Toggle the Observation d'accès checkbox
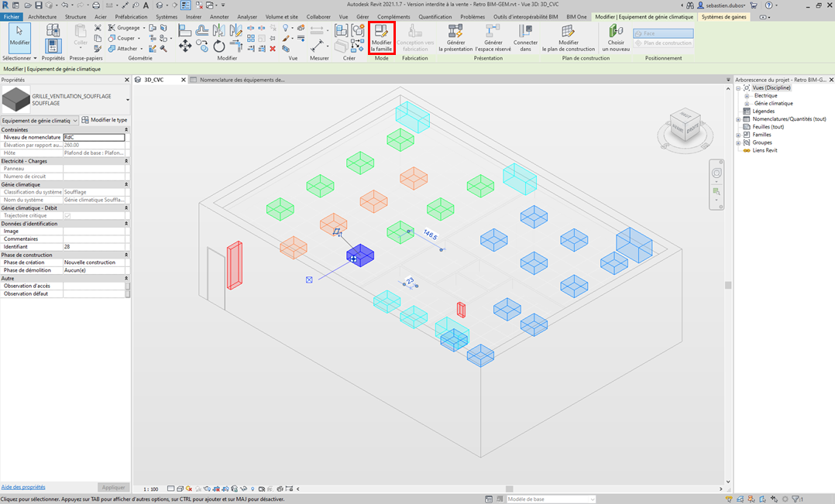 128,286
